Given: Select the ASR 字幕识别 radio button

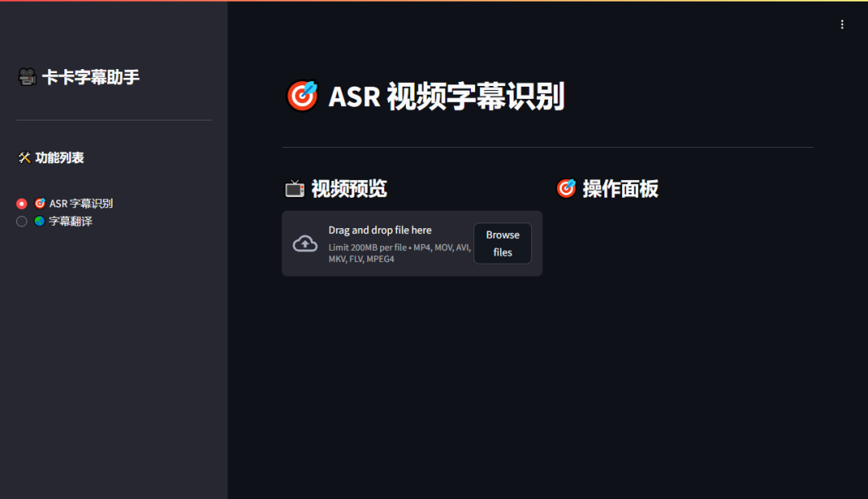Looking at the screenshot, I should [x=22, y=203].
